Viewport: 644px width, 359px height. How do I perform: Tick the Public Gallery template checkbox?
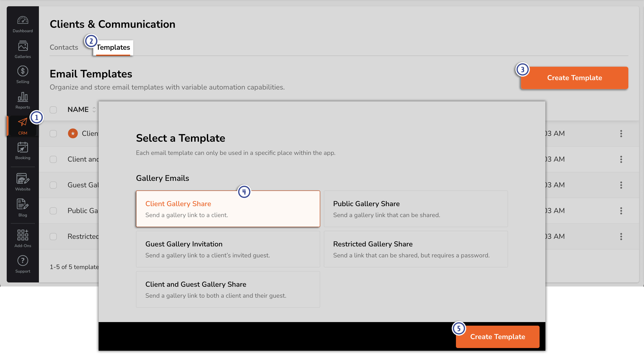pyautogui.click(x=53, y=211)
